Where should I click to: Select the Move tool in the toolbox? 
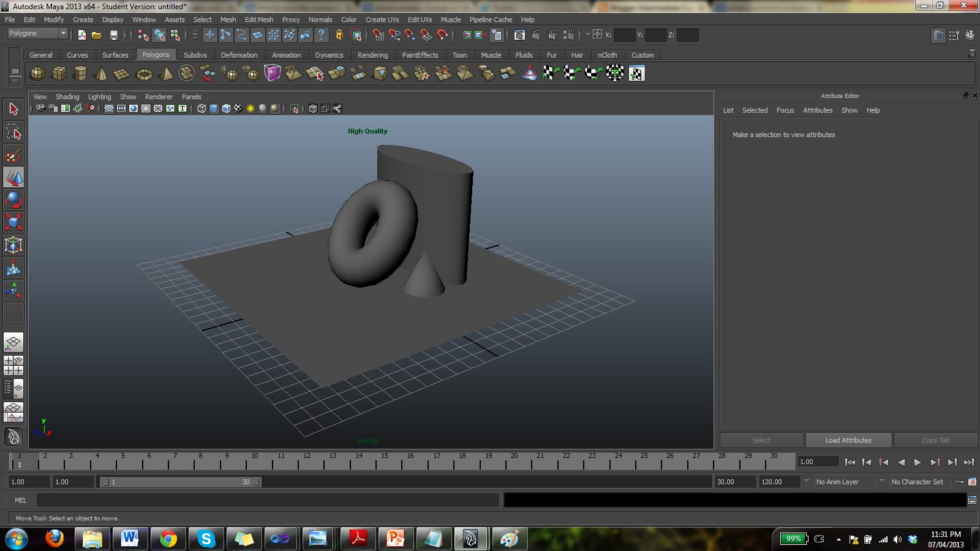(13, 178)
